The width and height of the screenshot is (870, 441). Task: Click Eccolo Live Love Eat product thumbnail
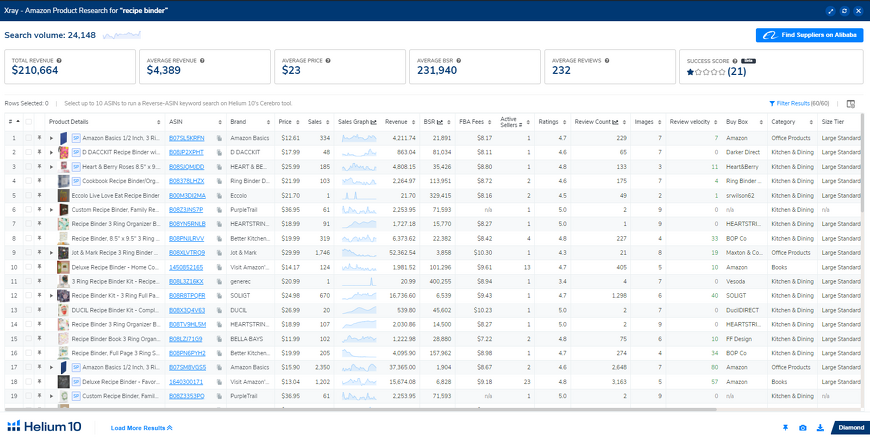point(63,195)
